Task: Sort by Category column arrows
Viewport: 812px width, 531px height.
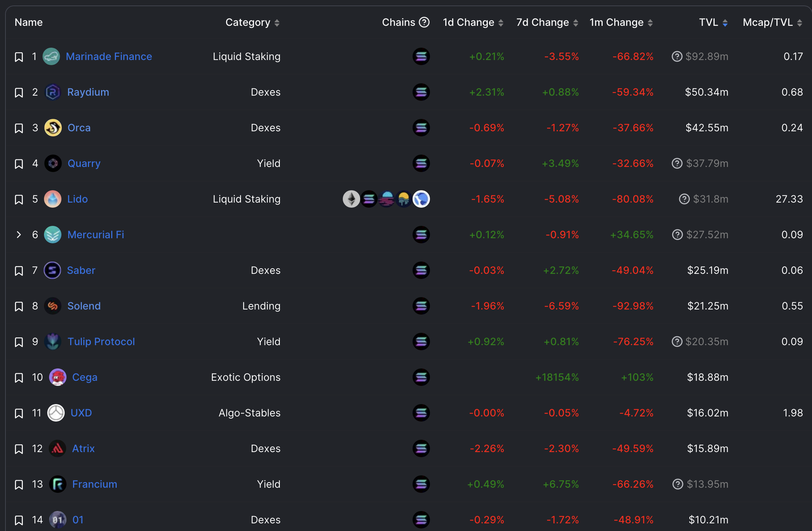Action: pyautogui.click(x=277, y=23)
